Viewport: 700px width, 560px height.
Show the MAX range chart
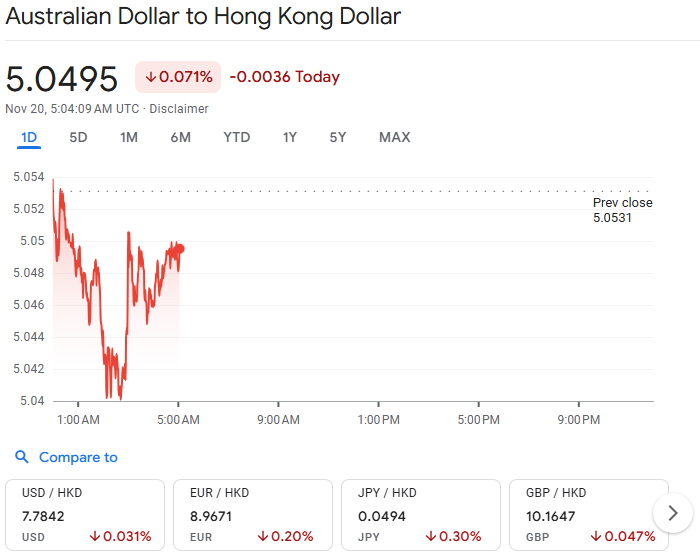pyautogui.click(x=395, y=137)
